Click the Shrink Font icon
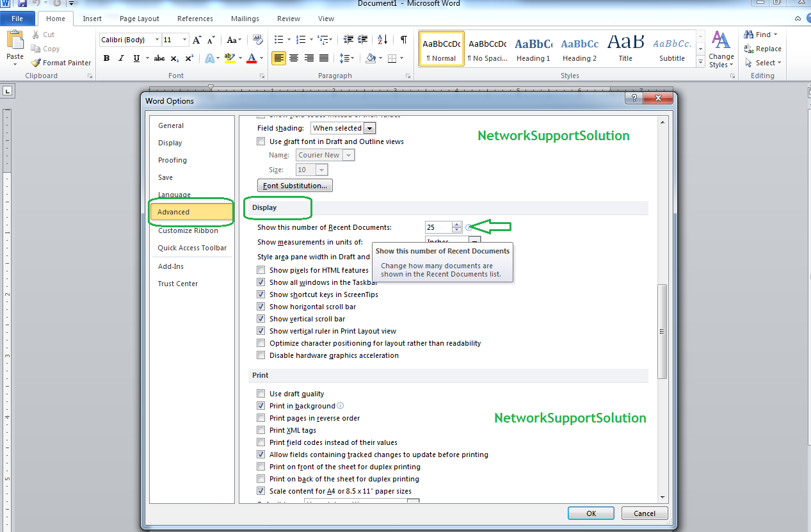 coord(211,40)
